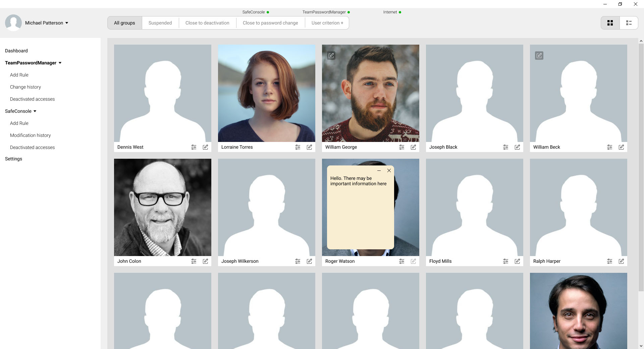
Task: Edit Joseph Black's card
Action: pyautogui.click(x=517, y=147)
